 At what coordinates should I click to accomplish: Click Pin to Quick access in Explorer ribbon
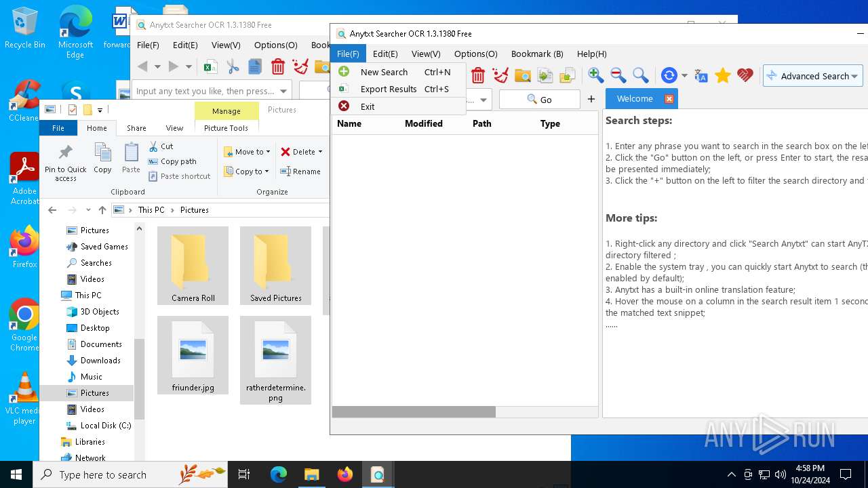tap(66, 163)
